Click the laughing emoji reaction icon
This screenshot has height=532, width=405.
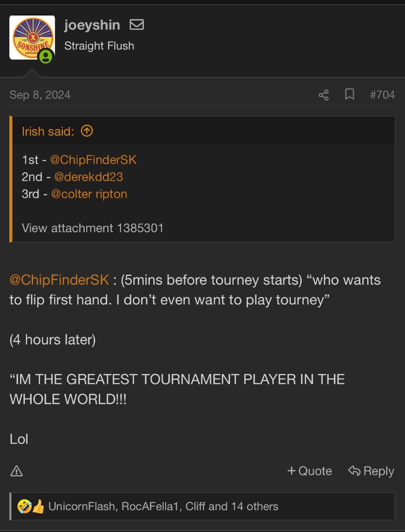pos(24,507)
